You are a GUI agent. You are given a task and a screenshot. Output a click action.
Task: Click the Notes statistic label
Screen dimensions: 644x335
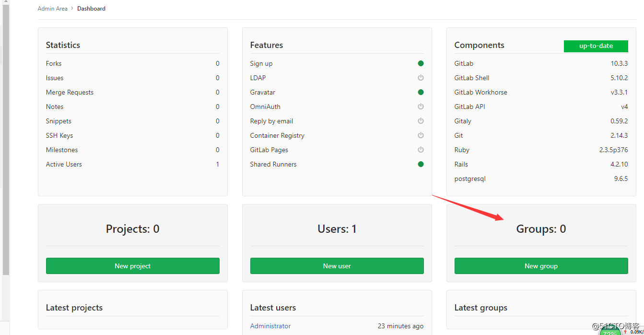tap(55, 107)
